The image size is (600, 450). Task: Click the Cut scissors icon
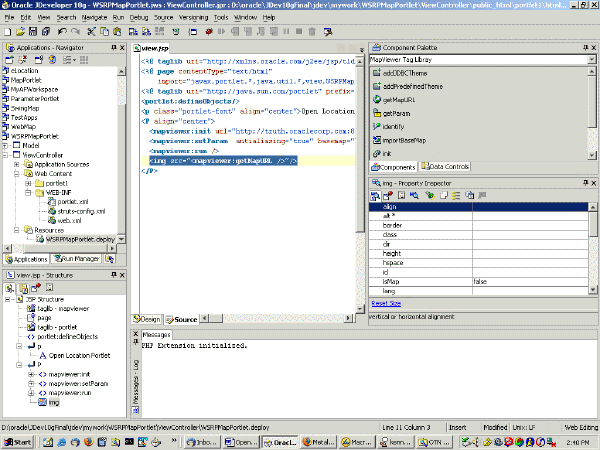pyautogui.click(x=91, y=32)
